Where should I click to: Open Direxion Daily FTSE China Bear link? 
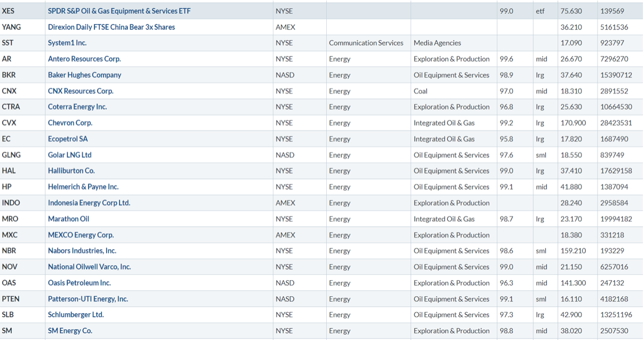(x=111, y=27)
